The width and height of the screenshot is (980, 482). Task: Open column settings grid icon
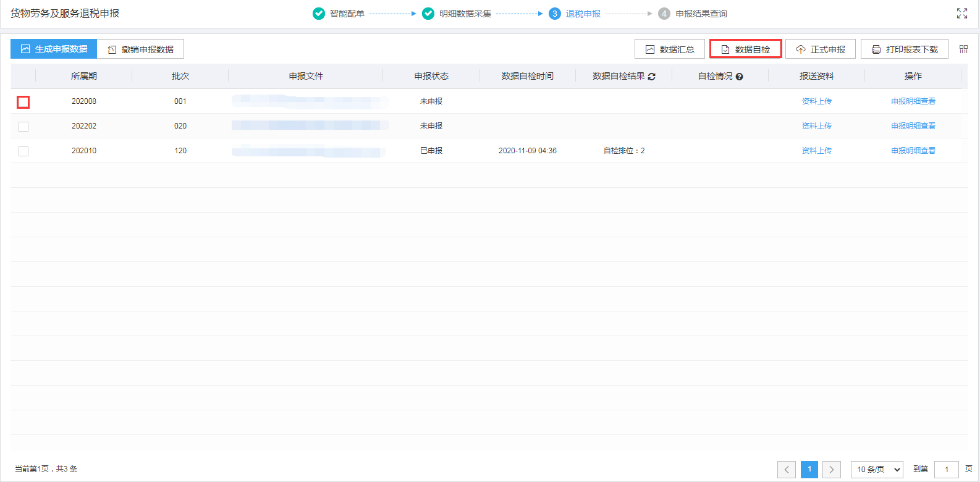(963, 49)
